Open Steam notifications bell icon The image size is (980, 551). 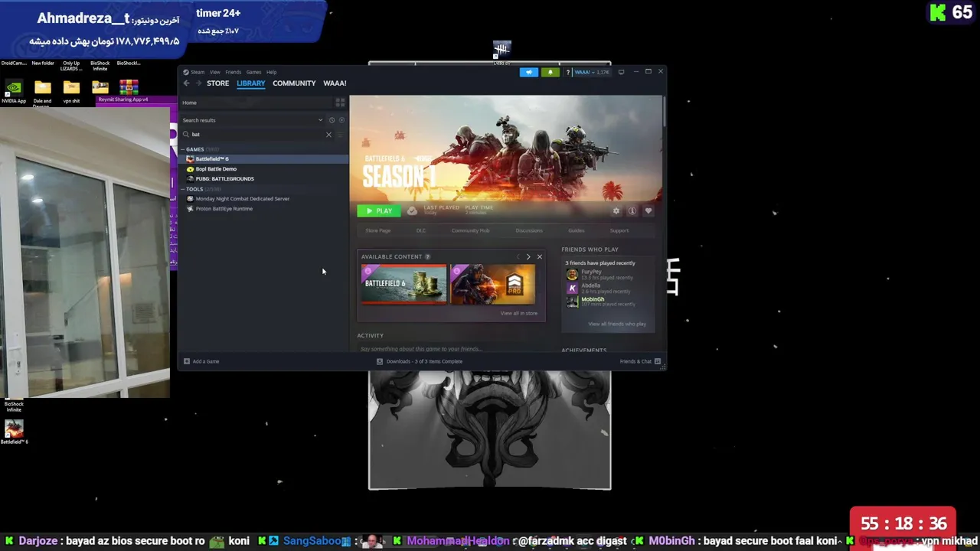[550, 72]
